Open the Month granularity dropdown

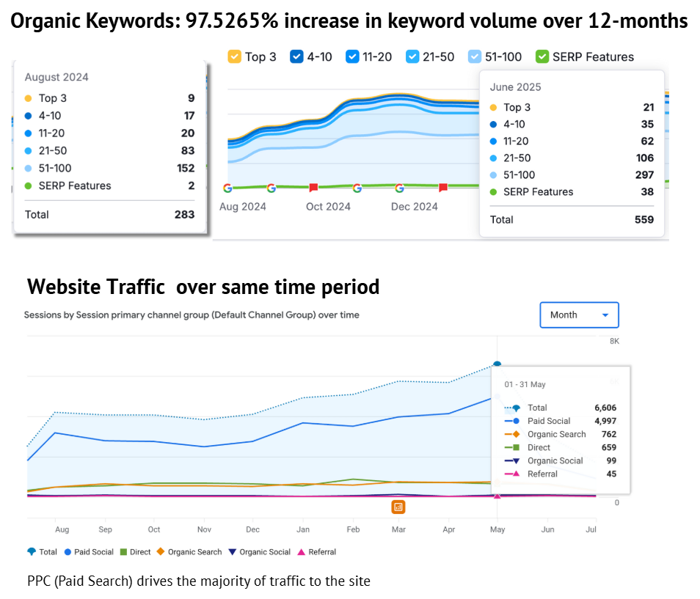[579, 315]
